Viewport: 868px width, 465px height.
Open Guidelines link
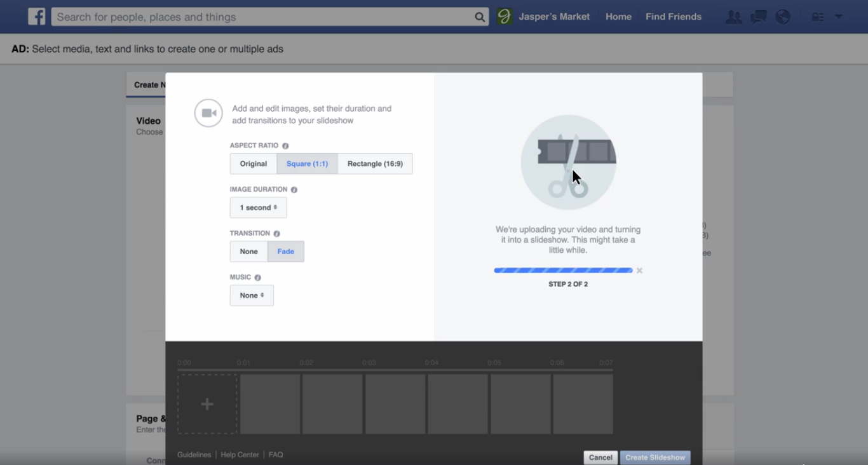tap(194, 455)
